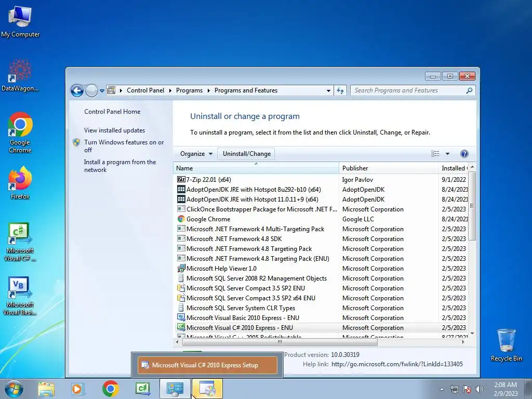Open Microsoft Visual C# desktop shortcut
Image resolution: width=532 pixels, height=399 pixels.
pos(20,242)
